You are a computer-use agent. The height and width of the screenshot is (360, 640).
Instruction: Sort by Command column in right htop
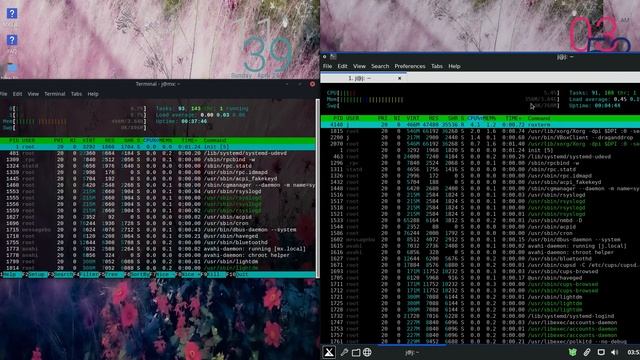tap(539, 118)
